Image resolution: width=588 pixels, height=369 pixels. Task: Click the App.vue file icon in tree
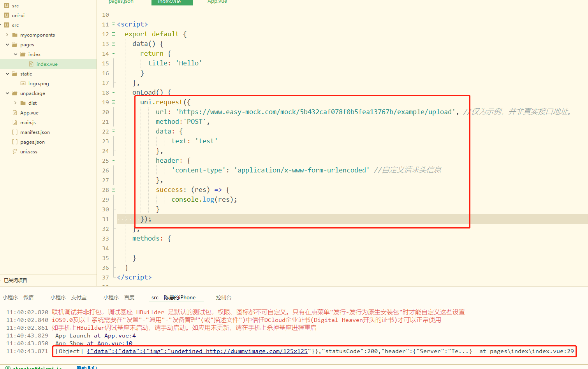(15, 113)
